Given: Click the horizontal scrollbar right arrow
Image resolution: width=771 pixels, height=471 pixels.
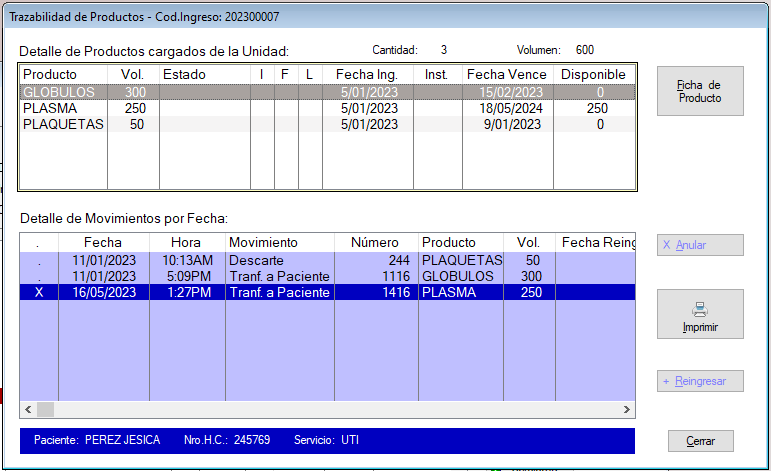Looking at the screenshot, I should click(627, 410).
